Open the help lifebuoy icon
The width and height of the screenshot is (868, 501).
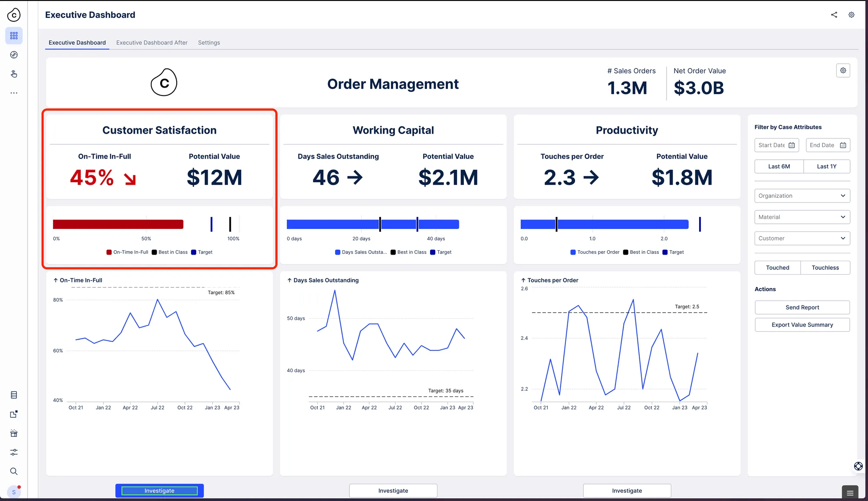pos(858,466)
